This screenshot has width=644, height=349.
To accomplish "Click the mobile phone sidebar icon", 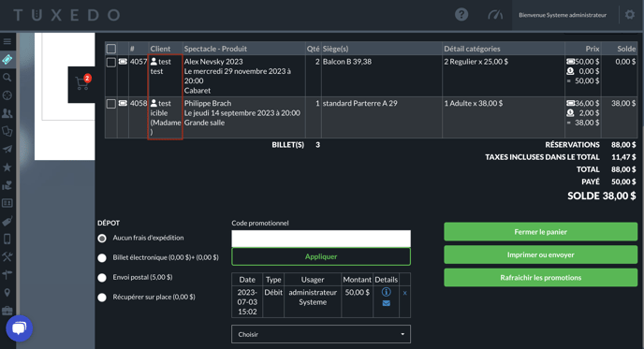I will pyautogui.click(x=7, y=239).
